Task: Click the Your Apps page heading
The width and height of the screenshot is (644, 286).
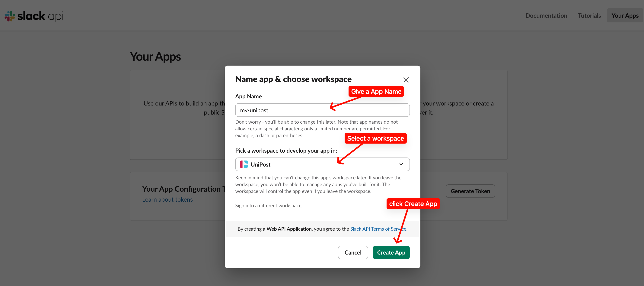Action: coord(155,57)
